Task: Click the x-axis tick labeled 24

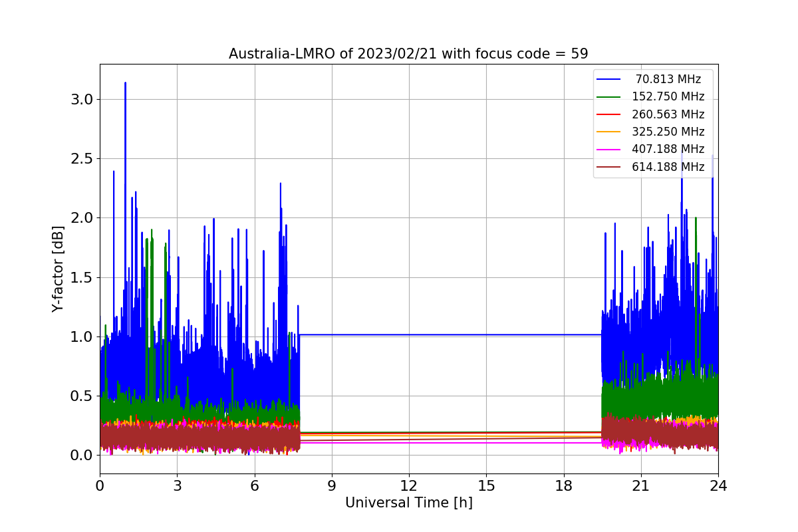Action: pos(718,486)
